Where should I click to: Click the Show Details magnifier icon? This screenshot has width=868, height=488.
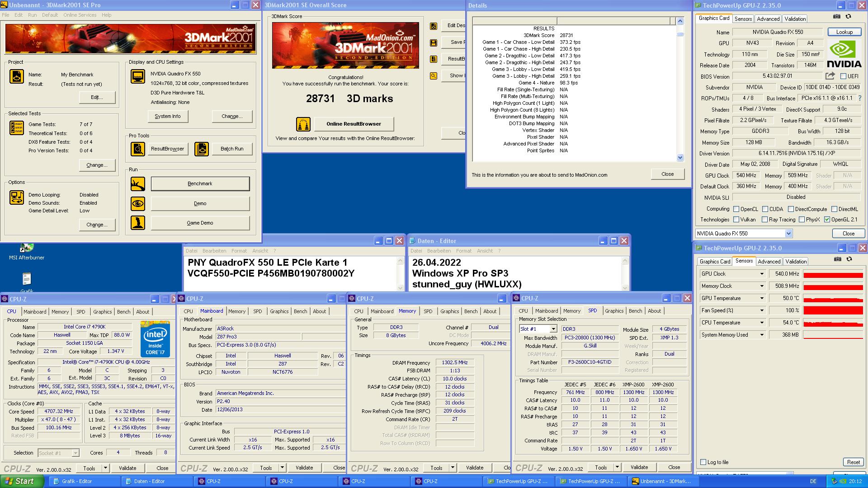pos(434,76)
